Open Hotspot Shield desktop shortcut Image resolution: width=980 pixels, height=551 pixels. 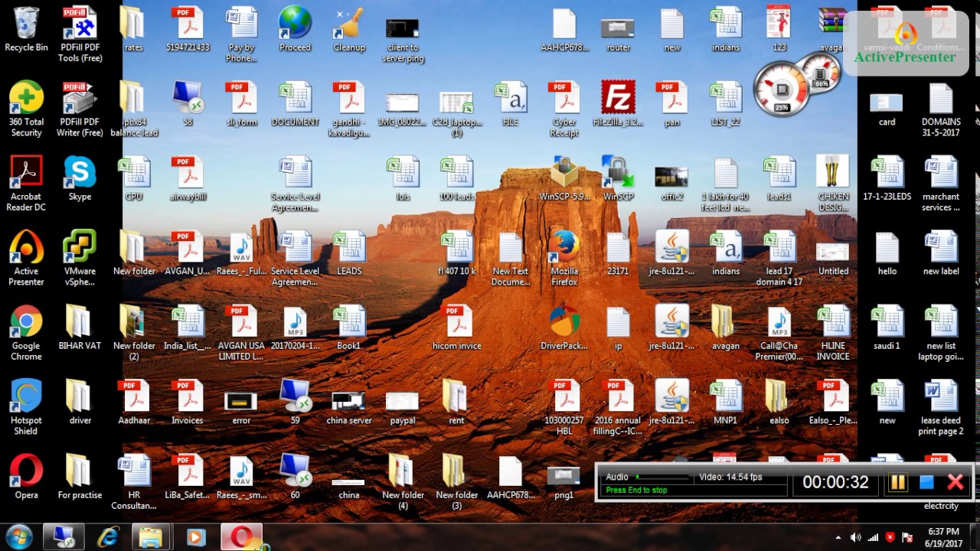pyautogui.click(x=26, y=408)
